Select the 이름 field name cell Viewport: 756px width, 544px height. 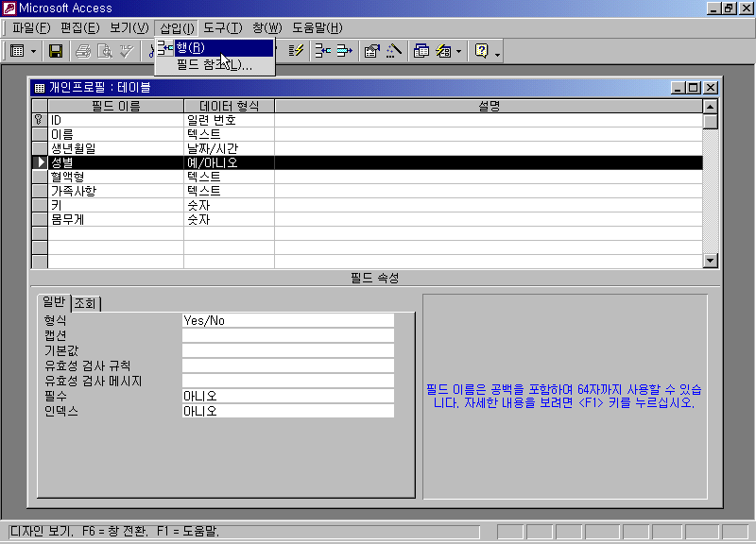point(115,134)
